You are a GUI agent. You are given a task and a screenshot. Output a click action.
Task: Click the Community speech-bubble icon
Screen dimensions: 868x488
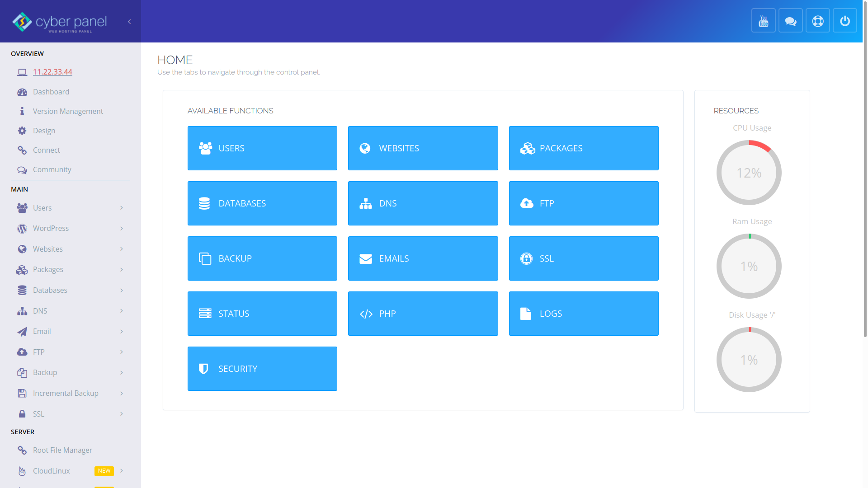(x=22, y=170)
